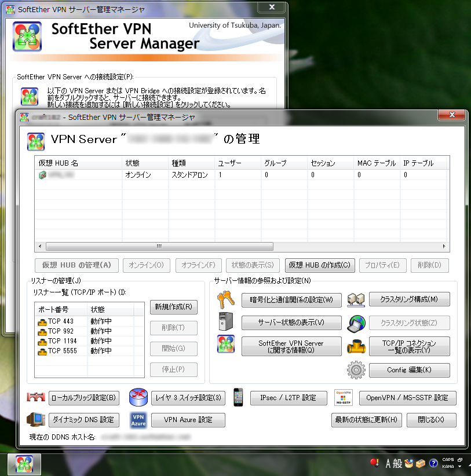Sort by ポート番号 column header
The width and height of the screenshot is (471, 476).
click(x=61, y=310)
